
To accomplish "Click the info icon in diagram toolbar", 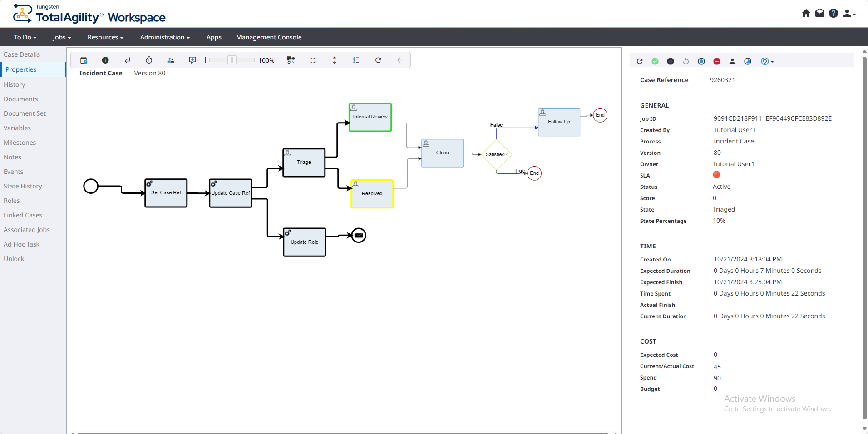I will (x=105, y=60).
